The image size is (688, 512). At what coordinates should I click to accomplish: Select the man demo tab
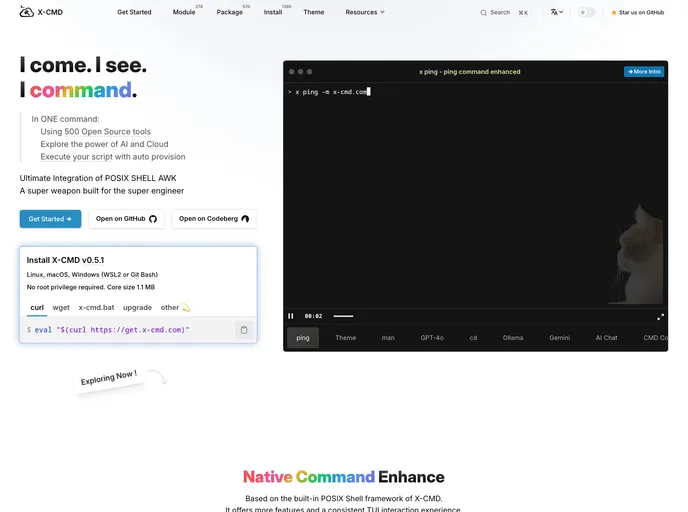coord(388,338)
